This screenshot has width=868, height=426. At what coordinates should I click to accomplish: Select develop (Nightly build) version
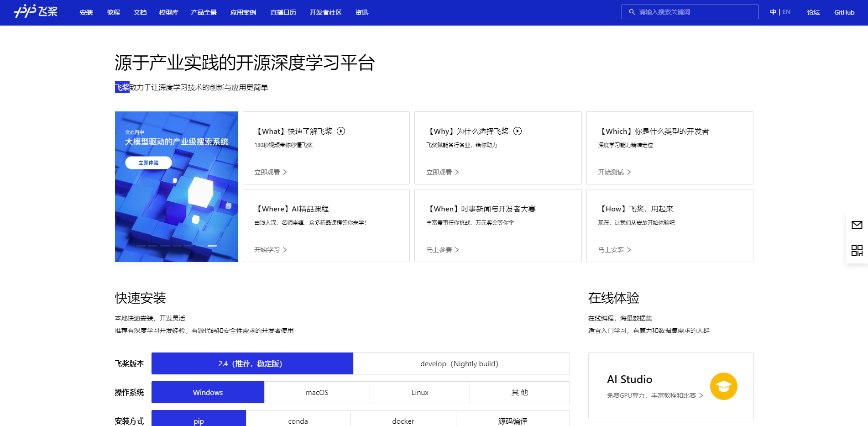point(461,363)
